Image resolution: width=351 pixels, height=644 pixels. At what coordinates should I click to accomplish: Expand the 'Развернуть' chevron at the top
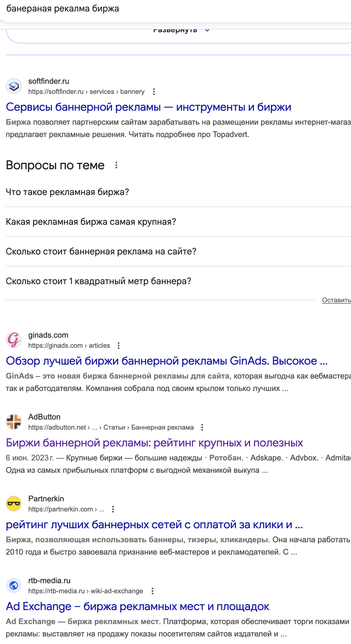coord(207,30)
